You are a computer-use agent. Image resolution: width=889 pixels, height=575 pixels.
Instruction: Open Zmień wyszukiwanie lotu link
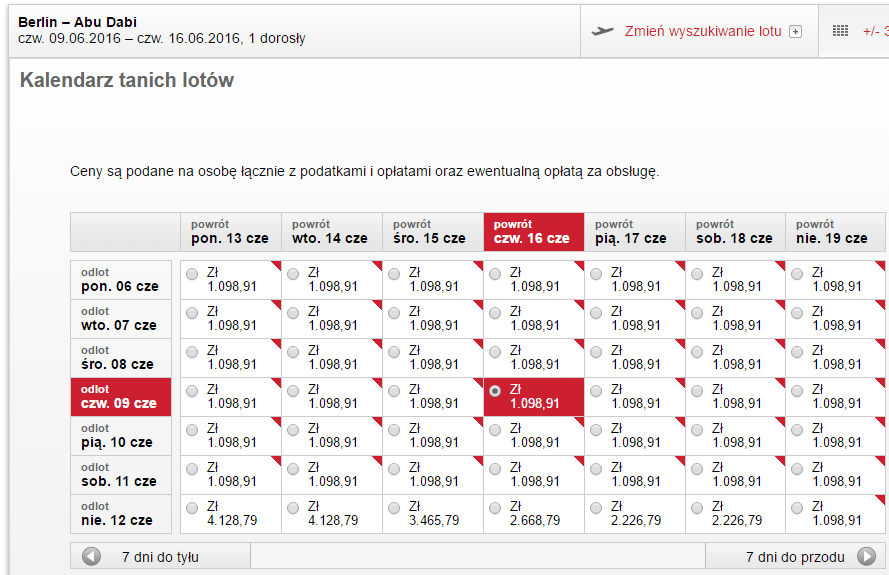[x=703, y=31]
